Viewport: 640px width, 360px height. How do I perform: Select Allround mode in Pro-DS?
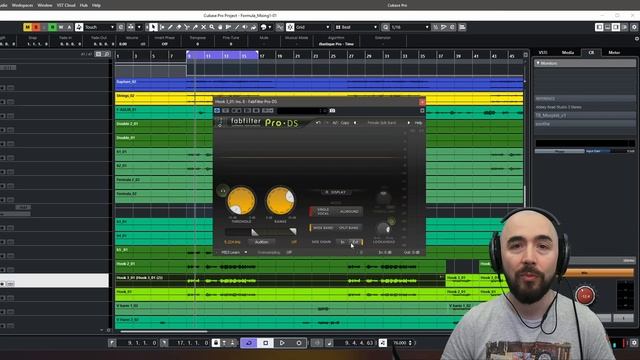349,211
